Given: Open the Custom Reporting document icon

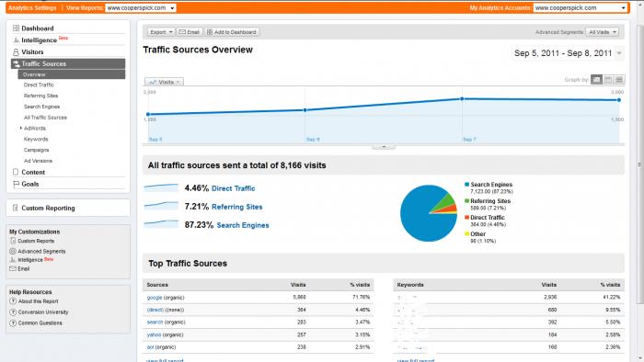Looking at the screenshot, I should (x=16, y=208).
